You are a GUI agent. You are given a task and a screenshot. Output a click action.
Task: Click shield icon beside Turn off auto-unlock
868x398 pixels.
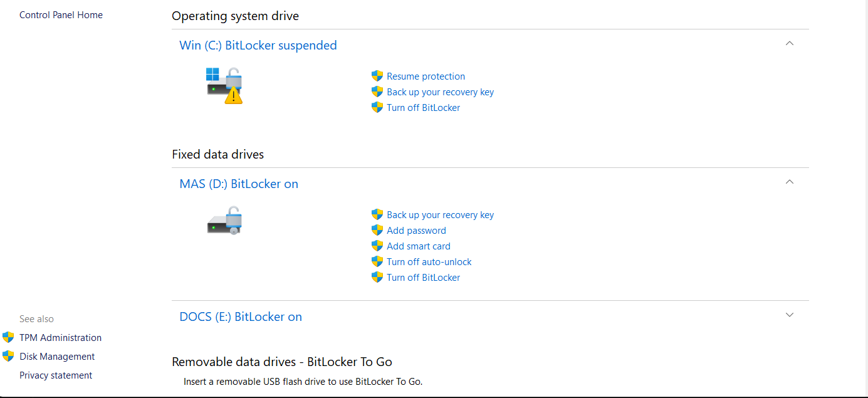coord(377,261)
